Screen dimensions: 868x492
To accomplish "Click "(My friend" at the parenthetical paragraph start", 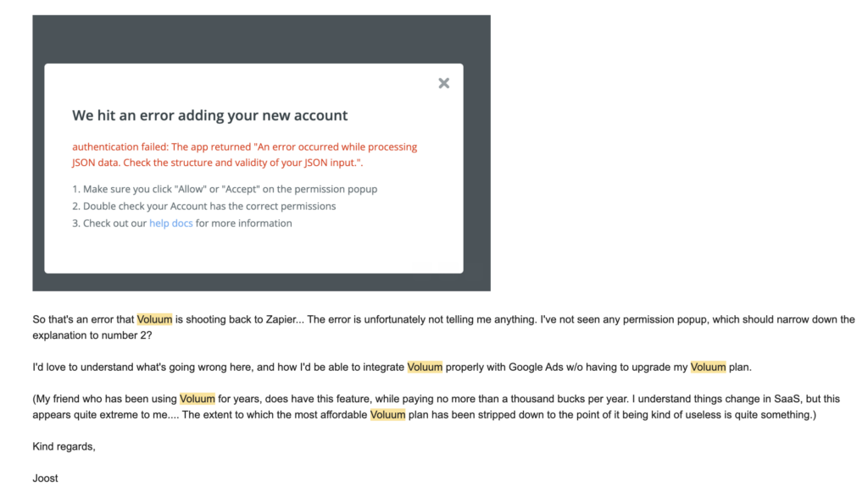I will tap(56, 399).
